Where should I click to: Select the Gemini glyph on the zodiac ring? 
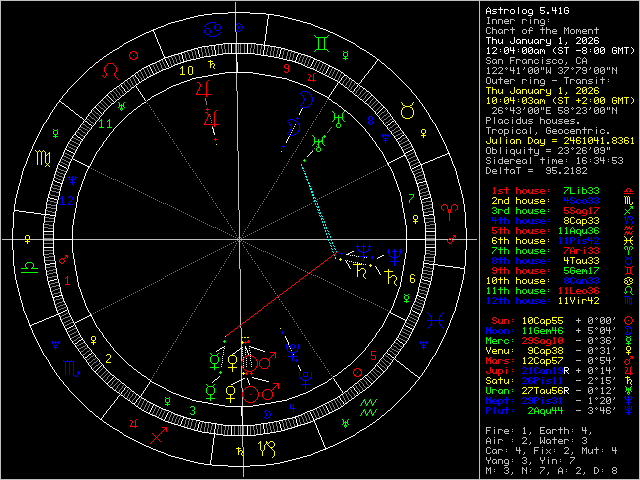click(x=321, y=44)
